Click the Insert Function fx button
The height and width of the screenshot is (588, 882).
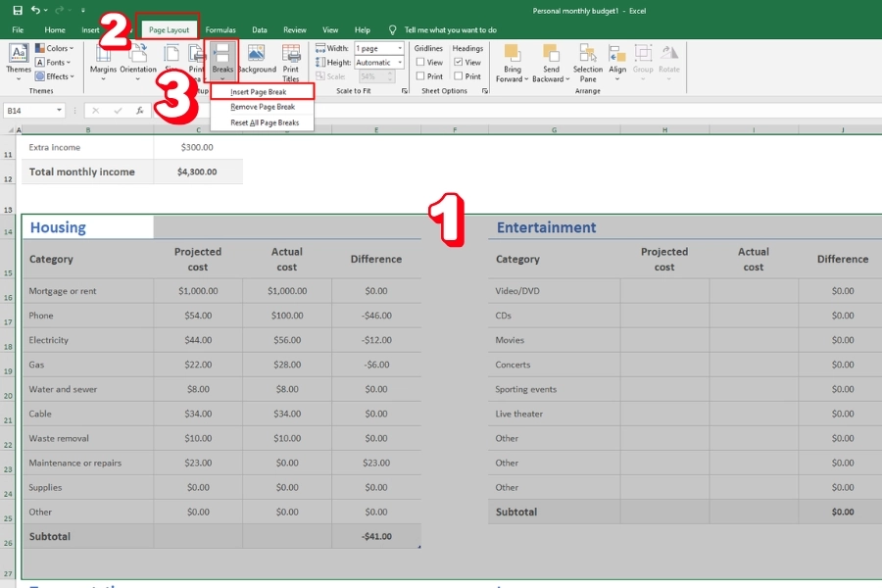coord(140,110)
